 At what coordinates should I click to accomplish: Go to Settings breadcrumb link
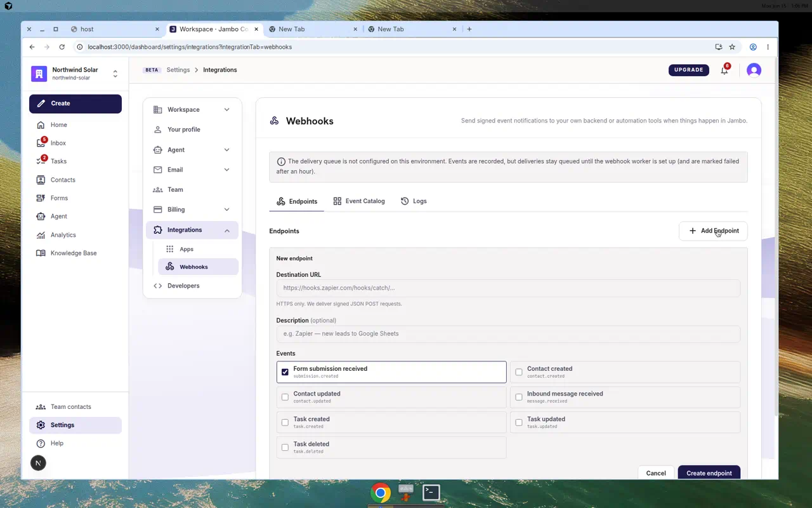coord(178,70)
